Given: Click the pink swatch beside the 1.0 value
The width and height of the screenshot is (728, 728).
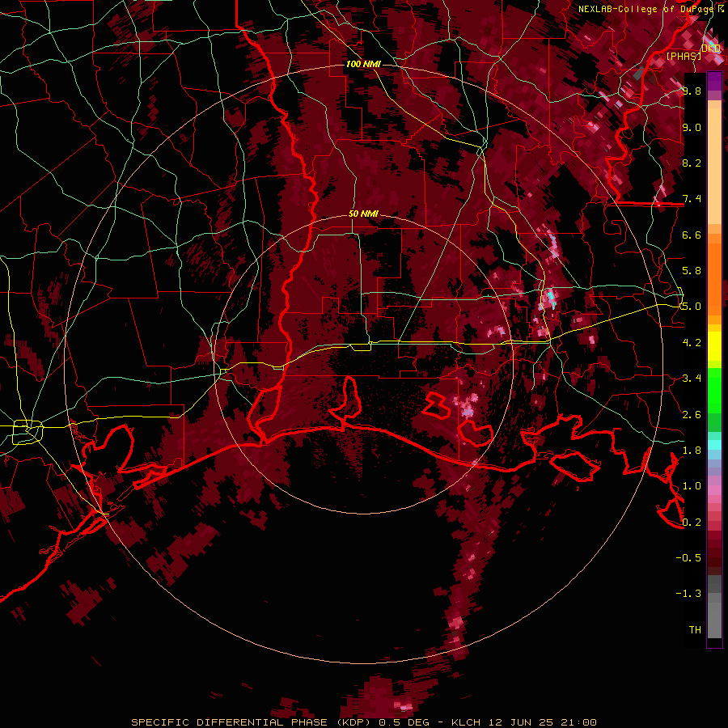Looking at the screenshot, I should [714, 490].
